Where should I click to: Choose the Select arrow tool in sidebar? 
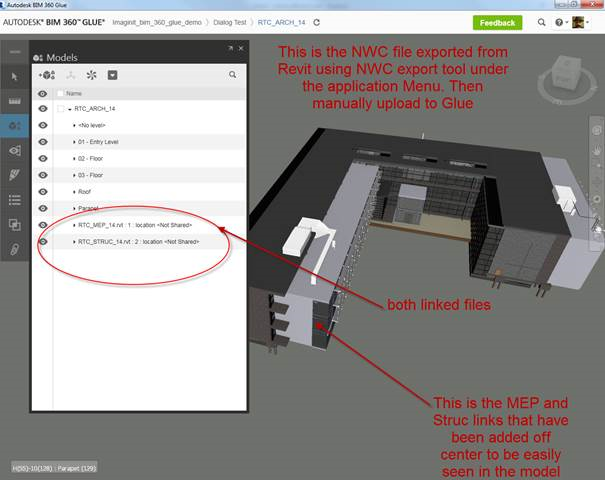pyautogui.click(x=15, y=76)
